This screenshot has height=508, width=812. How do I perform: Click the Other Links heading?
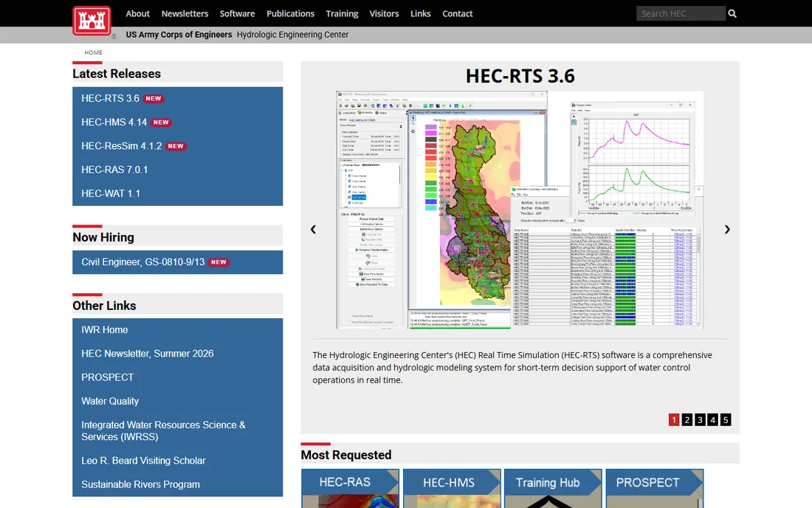click(x=104, y=306)
